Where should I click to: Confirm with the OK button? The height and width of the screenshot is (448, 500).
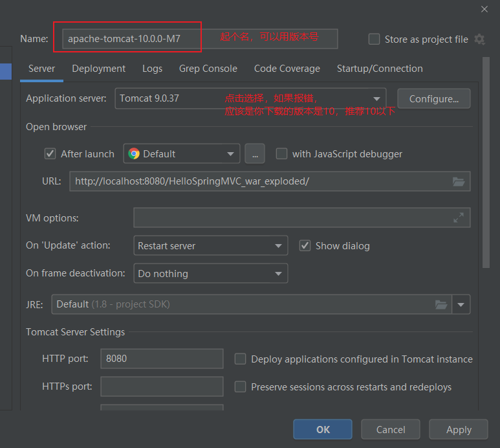click(323, 429)
